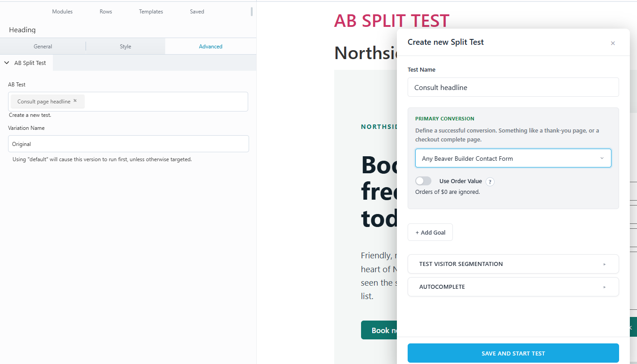Select the General settings tab

click(x=43, y=47)
